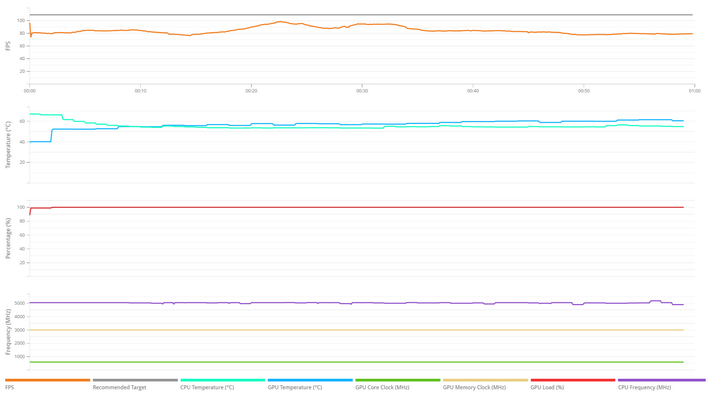Image resolution: width=708 pixels, height=403 pixels.
Task: Click the green GPU core clock line
Action: (x=360, y=362)
